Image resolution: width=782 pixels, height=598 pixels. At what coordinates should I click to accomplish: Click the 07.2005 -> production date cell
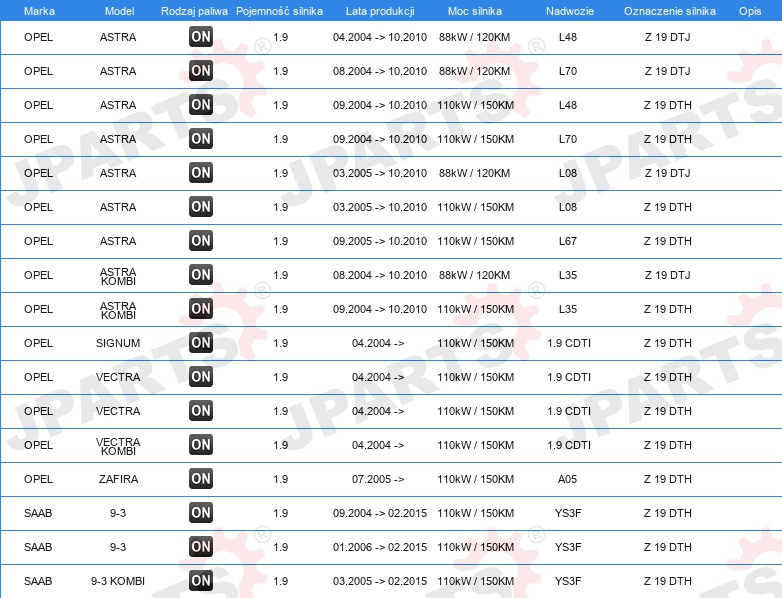378,479
